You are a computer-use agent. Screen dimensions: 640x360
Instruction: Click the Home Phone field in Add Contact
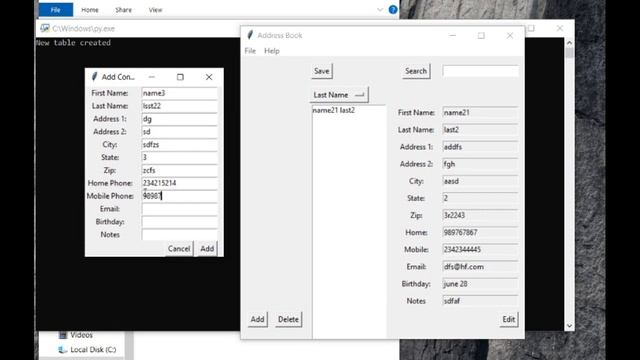tap(180, 183)
